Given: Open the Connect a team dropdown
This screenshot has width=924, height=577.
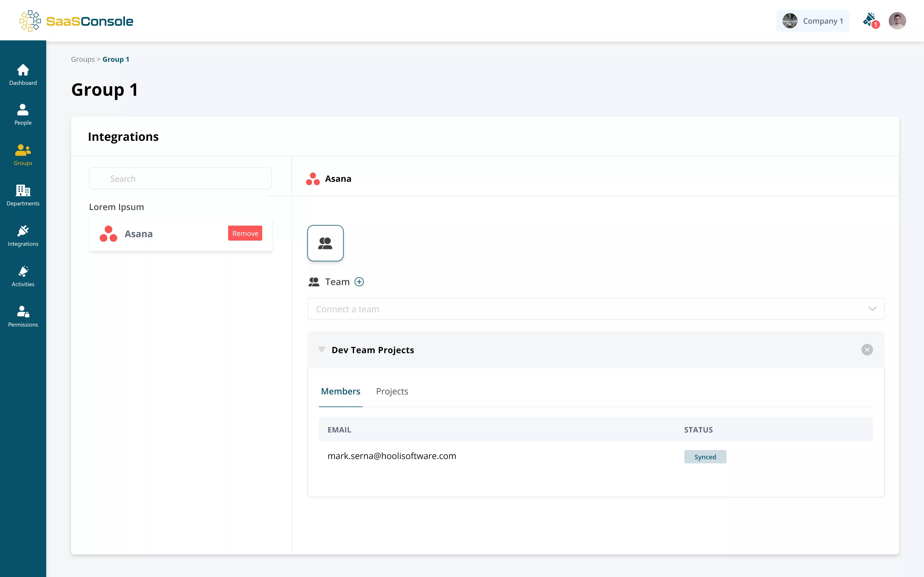Looking at the screenshot, I should point(596,309).
